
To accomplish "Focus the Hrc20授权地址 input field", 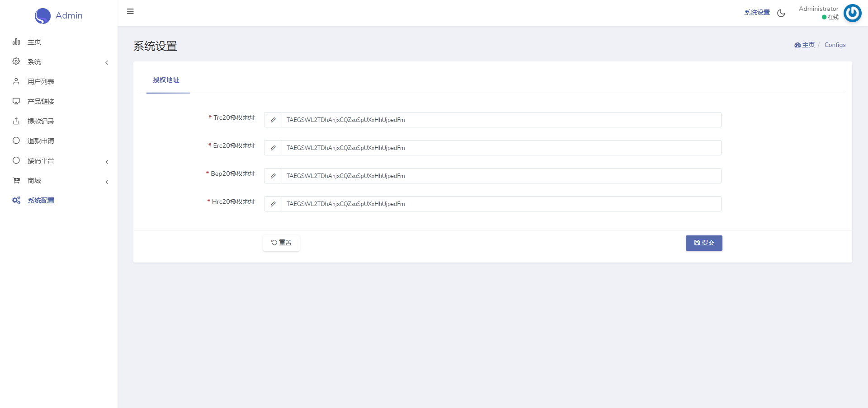I will [x=501, y=204].
